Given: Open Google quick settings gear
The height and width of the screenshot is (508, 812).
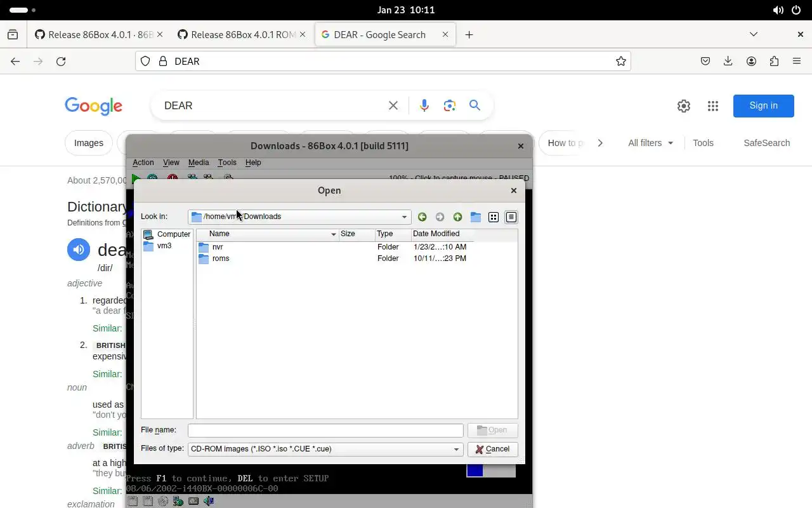Looking at the screenshot, I should (684, 106).
